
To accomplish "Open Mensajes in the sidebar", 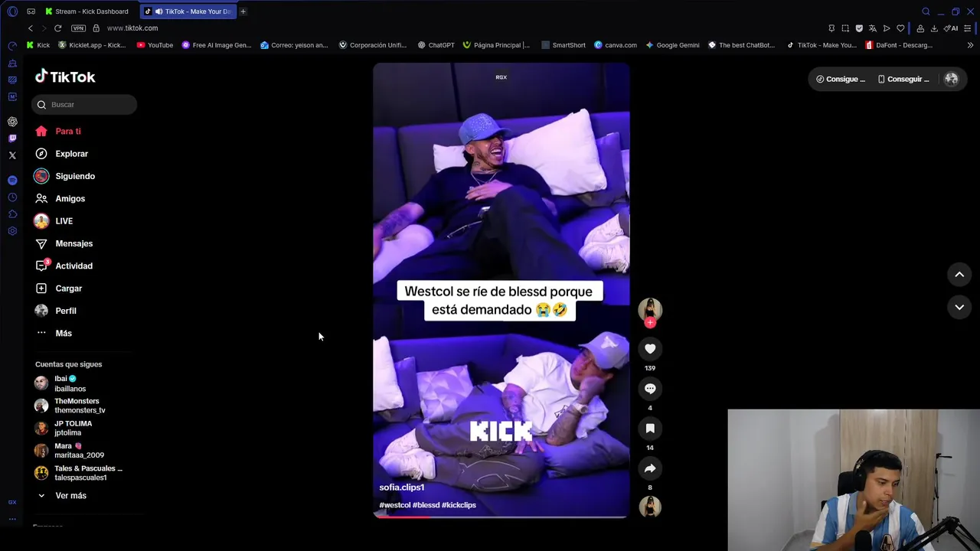I will click(64, 243).
